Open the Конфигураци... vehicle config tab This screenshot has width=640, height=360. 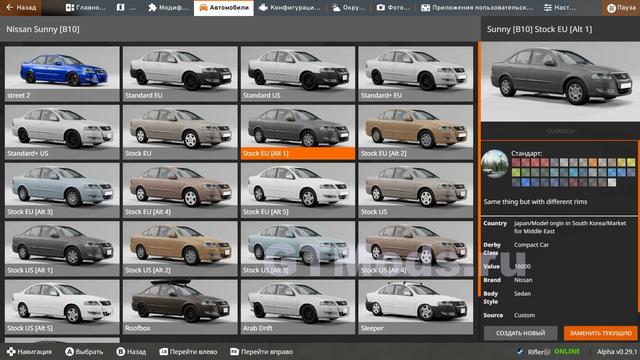(290, 7)
